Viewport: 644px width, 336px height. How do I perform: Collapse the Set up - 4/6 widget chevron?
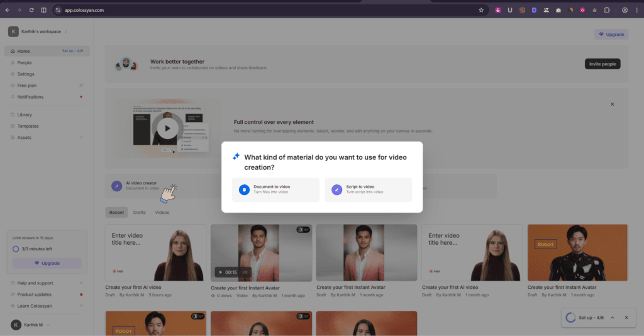tap(613, 318)
